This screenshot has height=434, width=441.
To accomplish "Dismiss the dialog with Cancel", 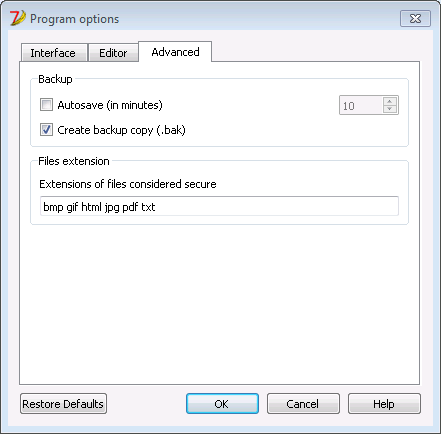I will 303,404.
